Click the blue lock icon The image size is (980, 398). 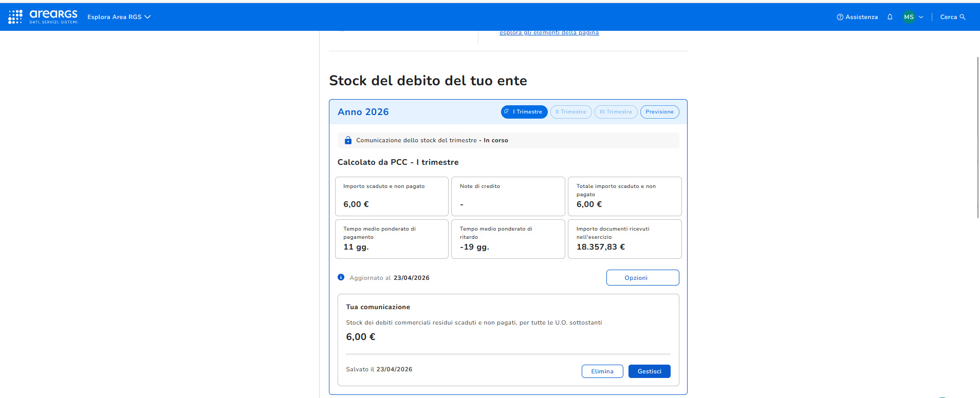pos(348,140)
